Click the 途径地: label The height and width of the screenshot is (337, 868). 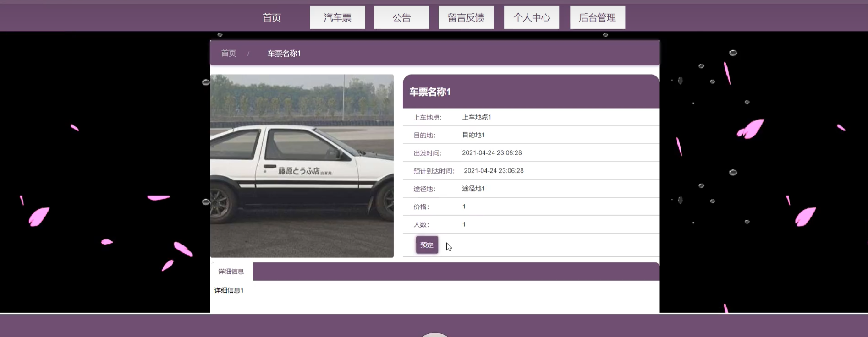(424, 189)
